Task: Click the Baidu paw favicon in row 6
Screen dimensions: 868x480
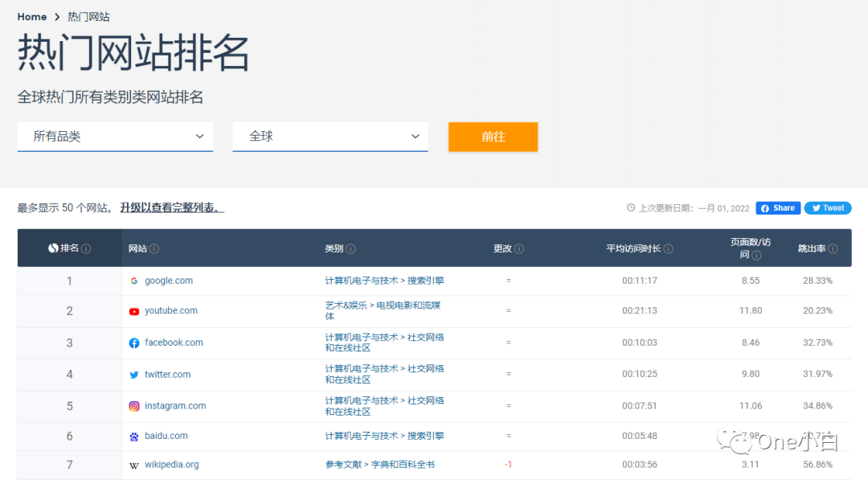Action: pyautogui.click(x=134, y=436)
